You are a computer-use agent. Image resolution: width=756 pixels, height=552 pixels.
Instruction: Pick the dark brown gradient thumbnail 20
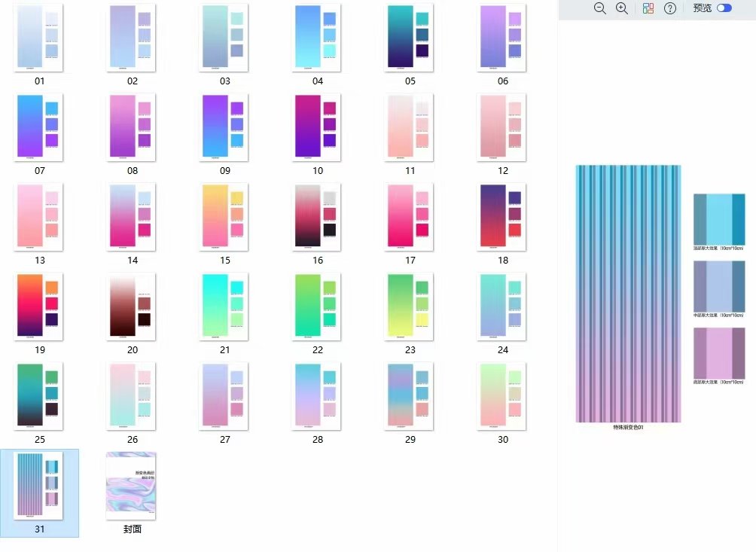132,306
